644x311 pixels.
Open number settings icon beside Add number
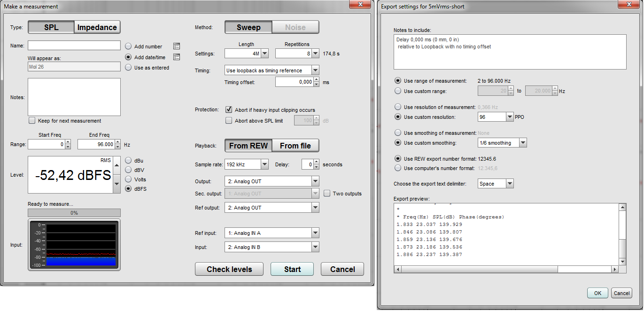point(177,46)
